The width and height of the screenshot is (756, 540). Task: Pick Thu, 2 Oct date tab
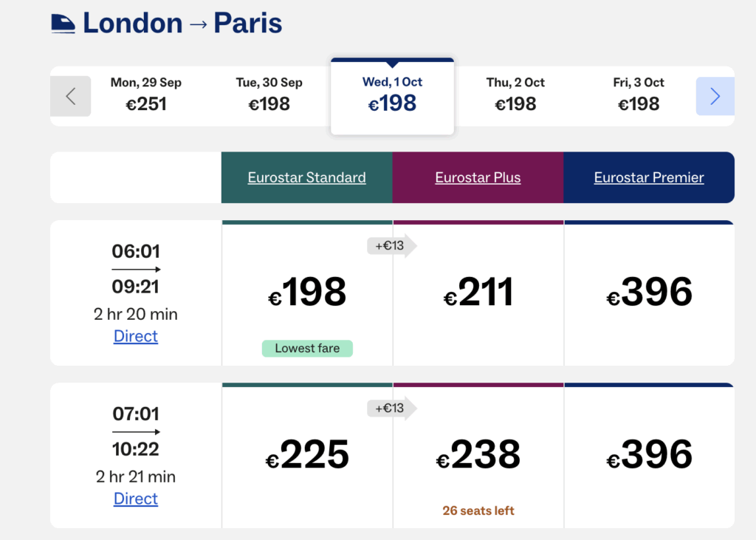tap(515, 94)
